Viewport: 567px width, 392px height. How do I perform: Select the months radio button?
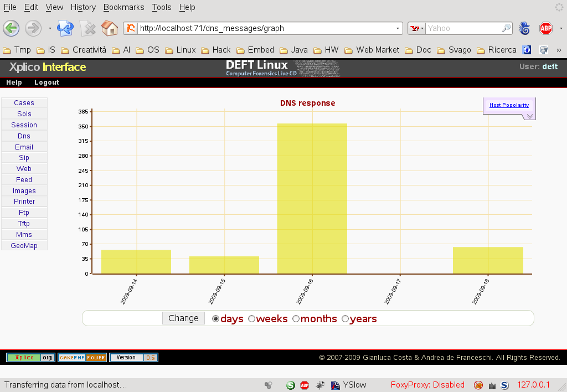click(x=296, y=319)
